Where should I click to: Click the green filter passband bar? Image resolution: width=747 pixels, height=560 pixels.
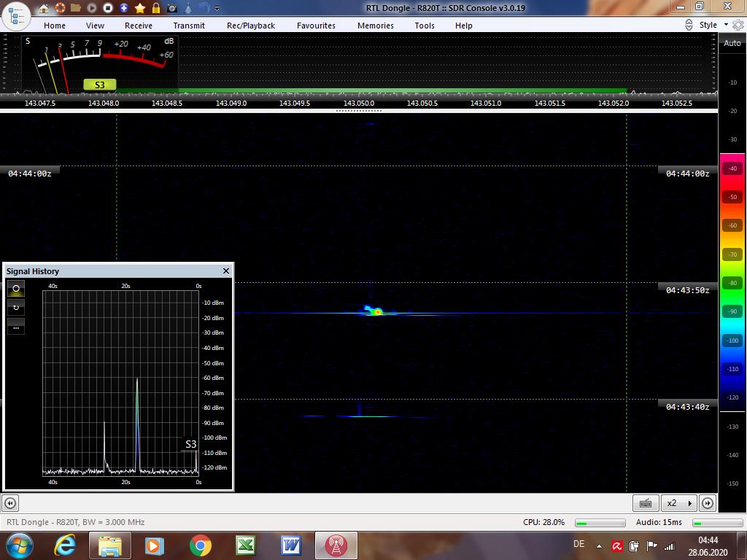pos(371,90)
